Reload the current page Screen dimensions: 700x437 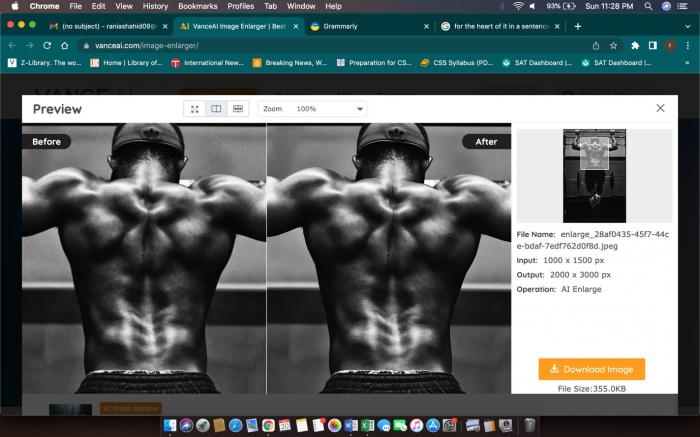tap(47, 46)
